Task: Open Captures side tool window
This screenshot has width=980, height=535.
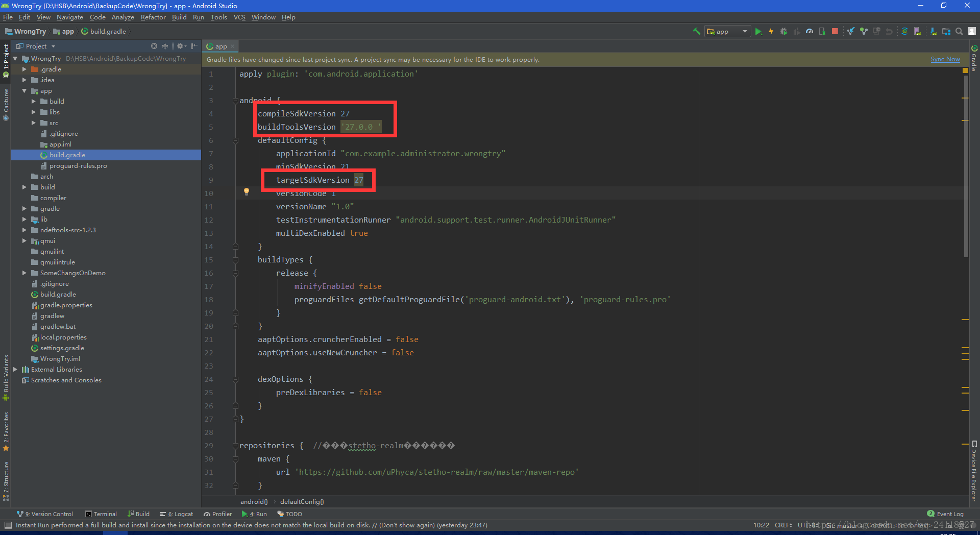Action: pyautogui.click(x=6, y=105)
